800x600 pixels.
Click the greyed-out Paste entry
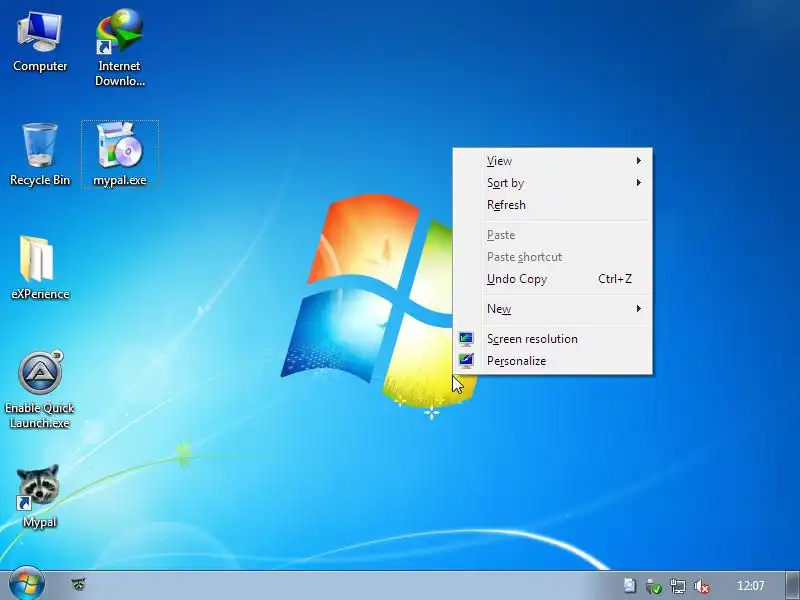point(553,235)
